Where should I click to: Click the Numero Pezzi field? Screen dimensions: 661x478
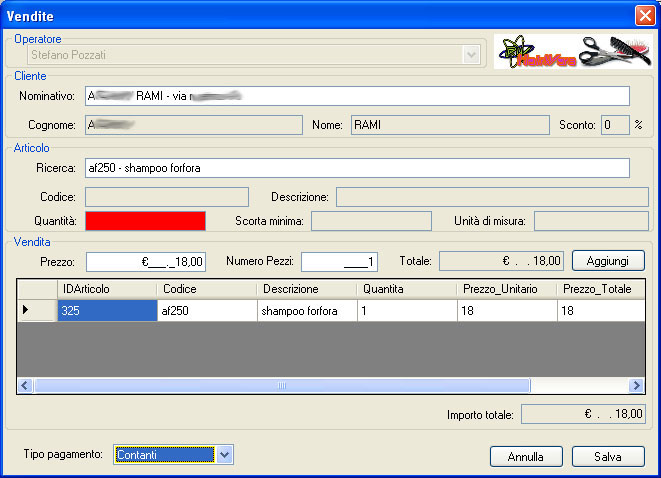pyautogui.click(x=339, y=262)
